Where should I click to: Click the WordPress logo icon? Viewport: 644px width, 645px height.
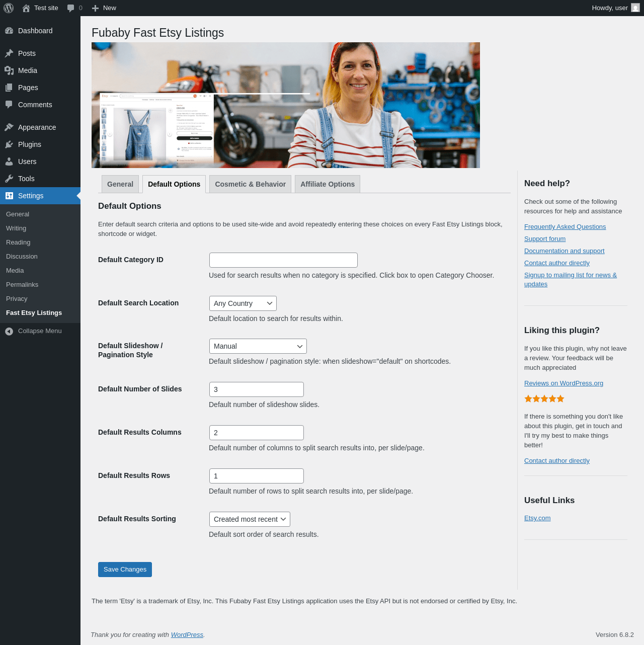click(9, 8)
